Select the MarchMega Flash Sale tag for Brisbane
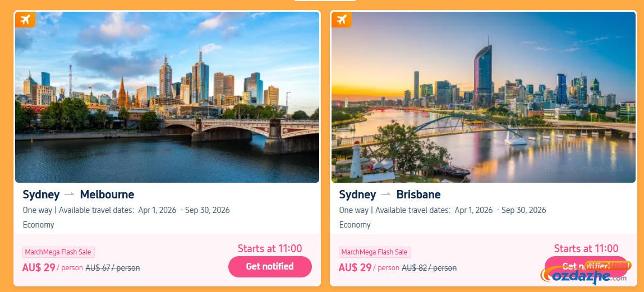The height and width of the screenshot is (292, 644). click(375, 252)
